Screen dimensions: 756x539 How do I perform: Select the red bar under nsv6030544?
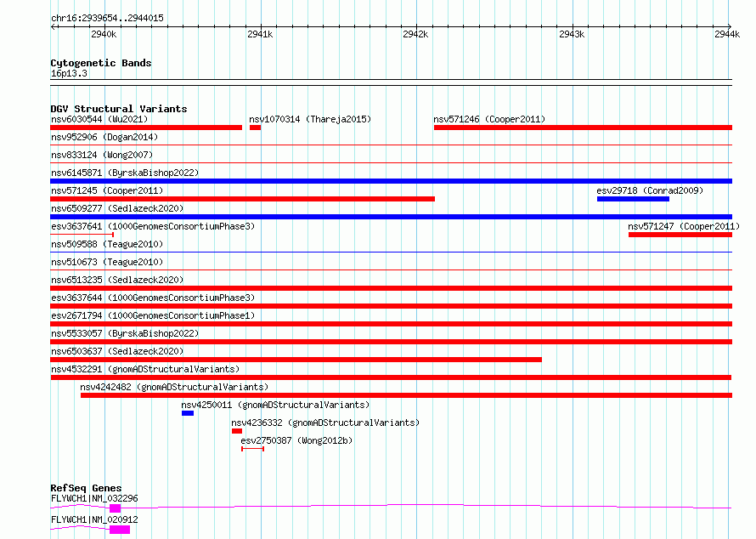(146, 128)
